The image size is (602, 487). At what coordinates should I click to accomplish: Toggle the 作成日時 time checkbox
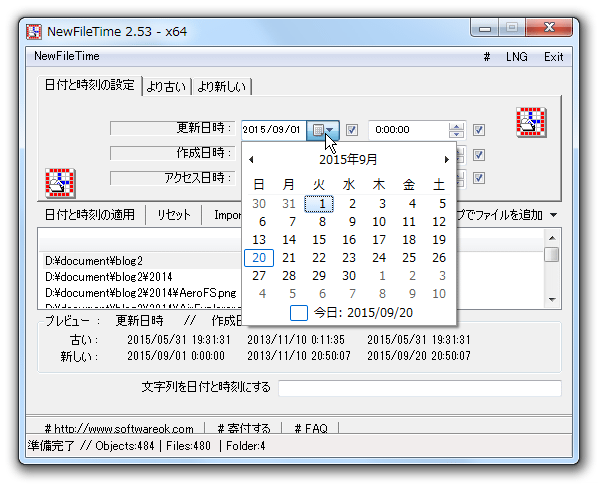[478, 155]
